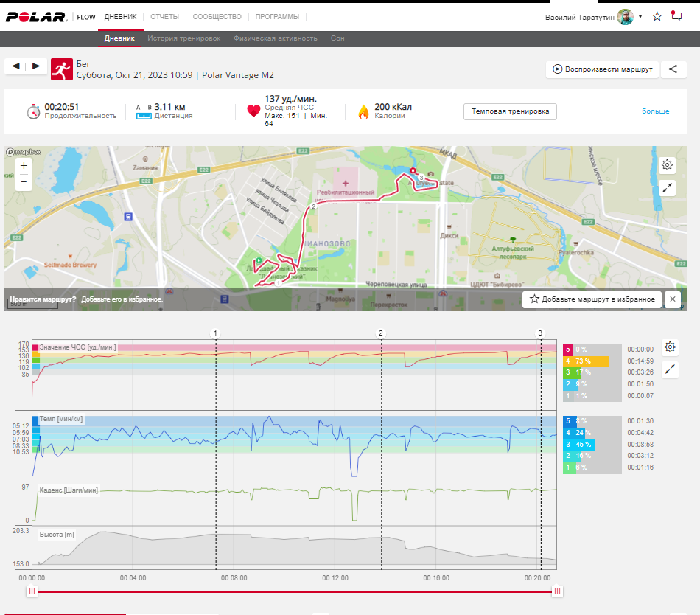Click pace zone 2 16% bar
Screen dimensions: 700x615
click(x=572, y=456)
